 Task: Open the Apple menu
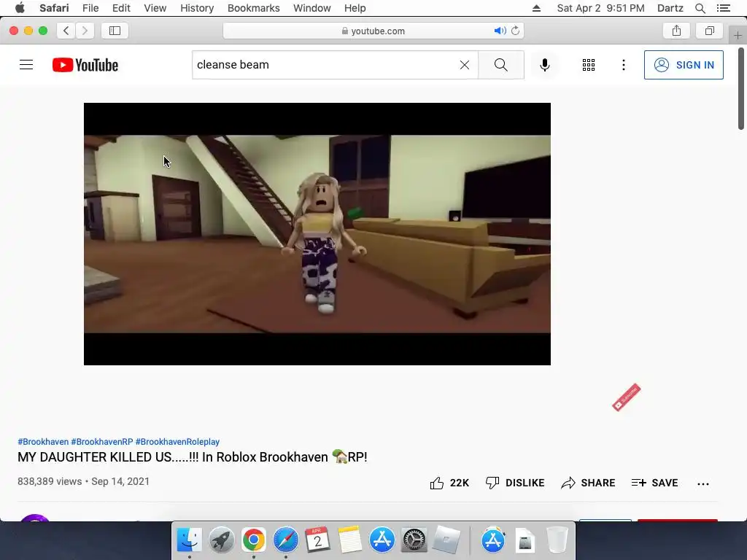pos(20,8)
